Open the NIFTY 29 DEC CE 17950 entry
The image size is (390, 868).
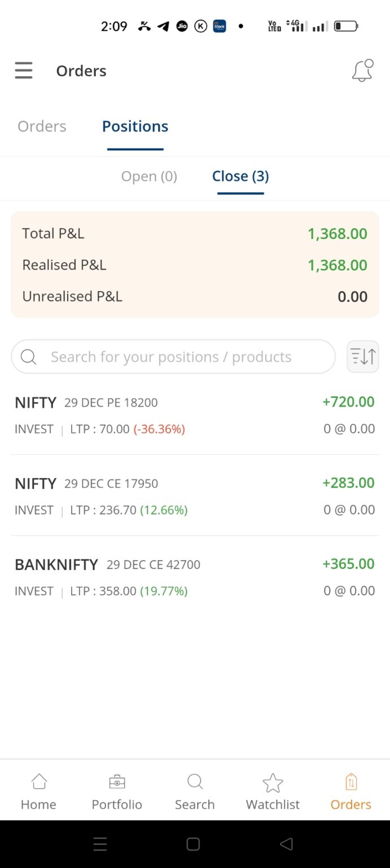(195, 496)
